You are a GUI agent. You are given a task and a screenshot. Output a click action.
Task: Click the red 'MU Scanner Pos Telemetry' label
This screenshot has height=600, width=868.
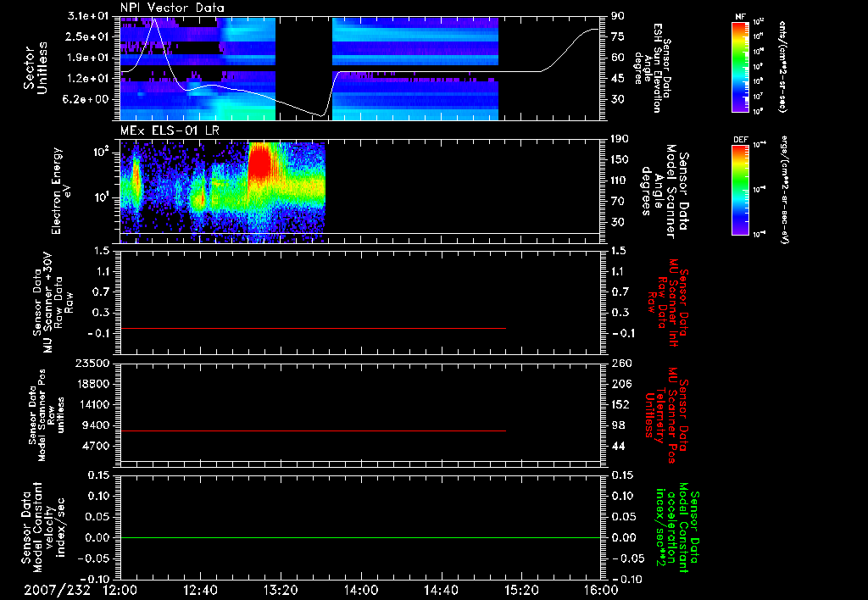tap(666, 415)
